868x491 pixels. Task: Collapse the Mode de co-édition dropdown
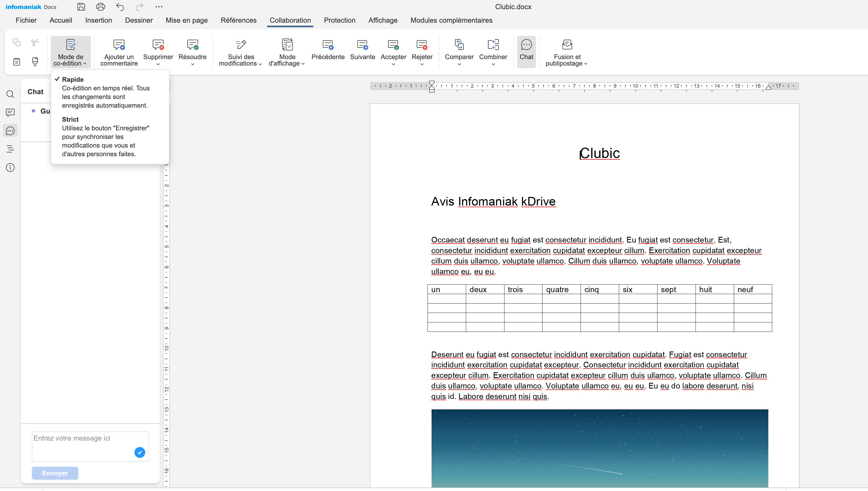(x=70, y=52)
